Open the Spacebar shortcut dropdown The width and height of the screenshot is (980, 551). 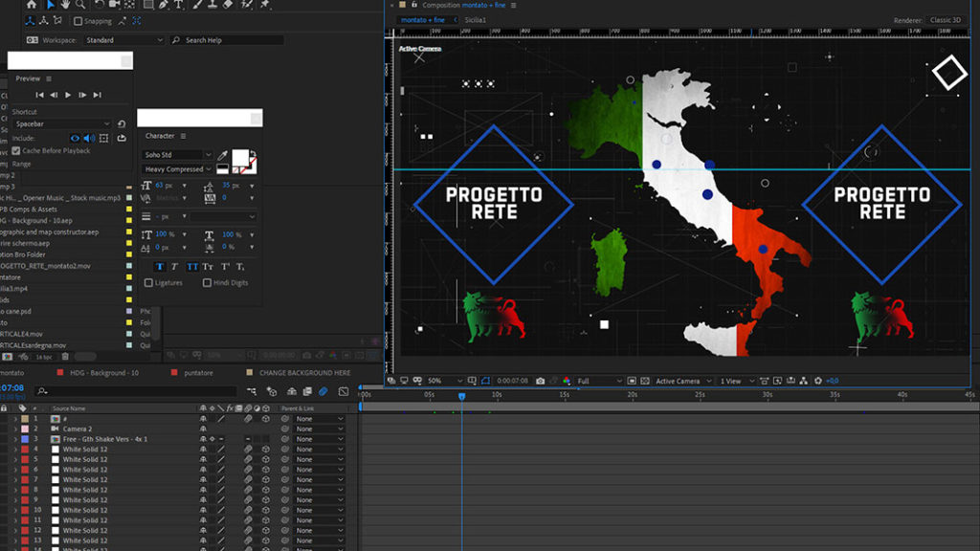pyautogui.click(x=61, y=124)
